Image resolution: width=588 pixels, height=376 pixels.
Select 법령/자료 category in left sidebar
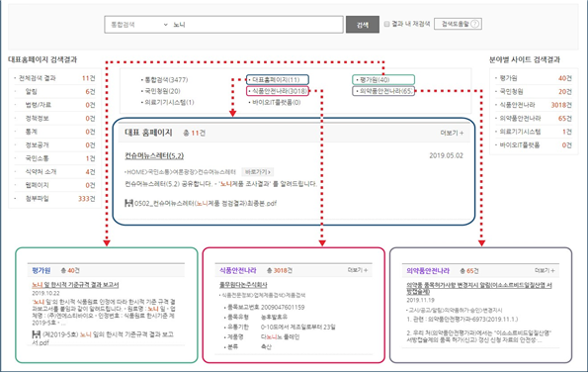(54, 105)
